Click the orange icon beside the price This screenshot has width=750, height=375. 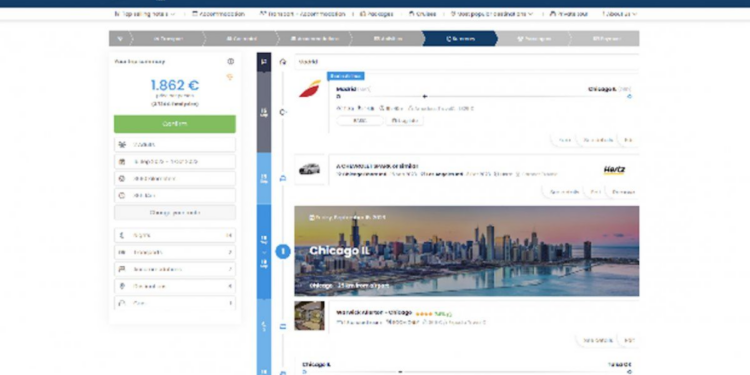point(230,77)
